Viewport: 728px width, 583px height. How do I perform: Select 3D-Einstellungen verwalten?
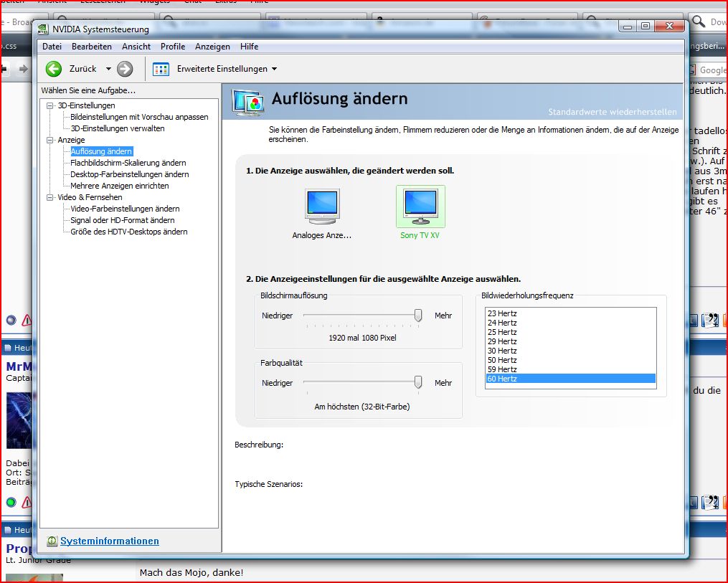click(x=118, y=128)
